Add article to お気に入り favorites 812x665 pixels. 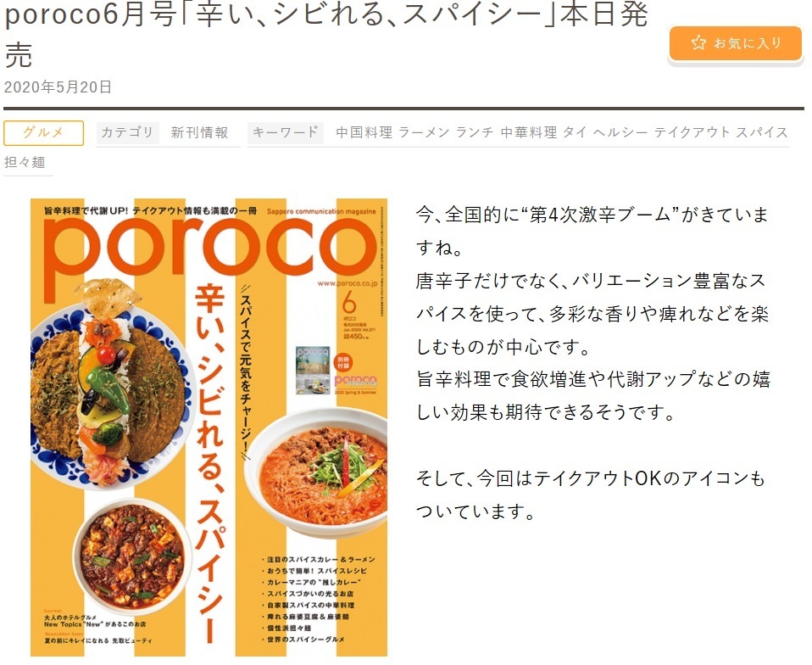pos(736,43)
